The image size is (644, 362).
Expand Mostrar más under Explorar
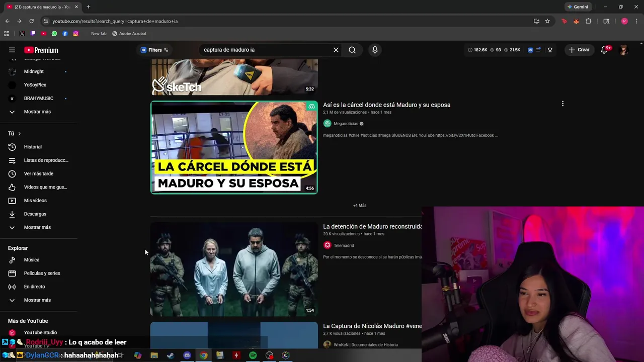[x=38, y=300]
